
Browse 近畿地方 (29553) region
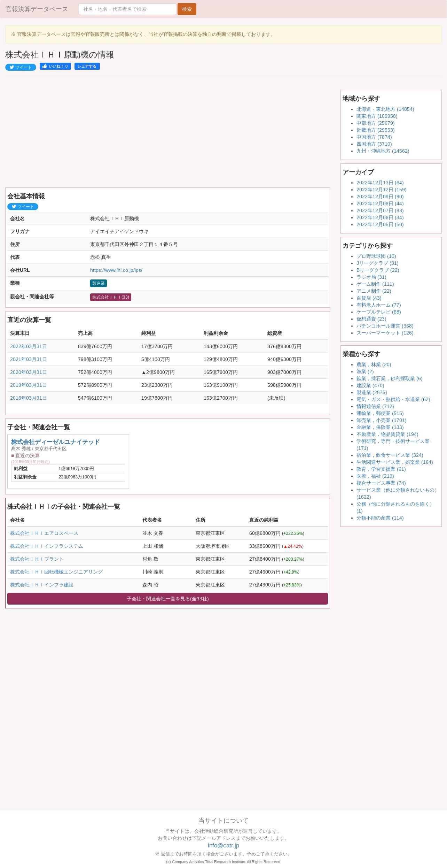pyautogui.click(x=375, y=130)
